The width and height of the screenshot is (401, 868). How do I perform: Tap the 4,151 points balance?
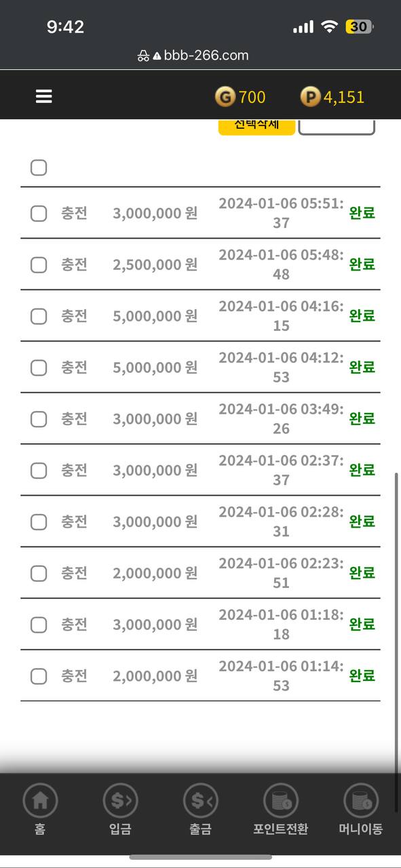344,97
